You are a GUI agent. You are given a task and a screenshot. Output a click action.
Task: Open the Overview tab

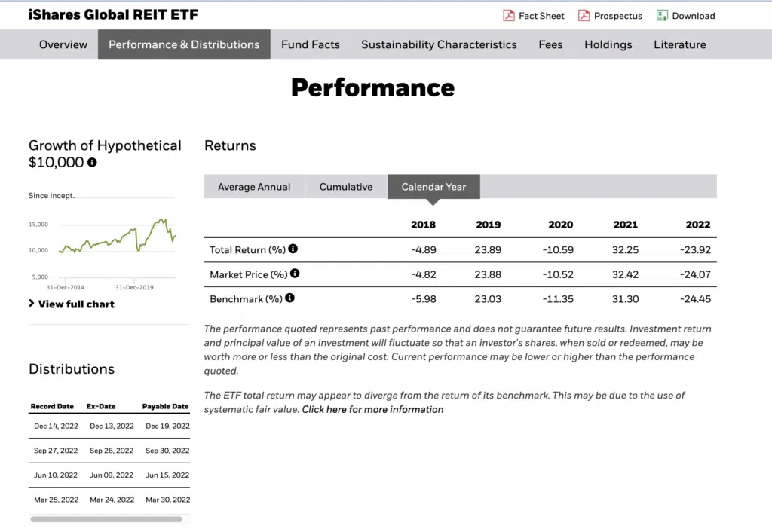point(63,44)
